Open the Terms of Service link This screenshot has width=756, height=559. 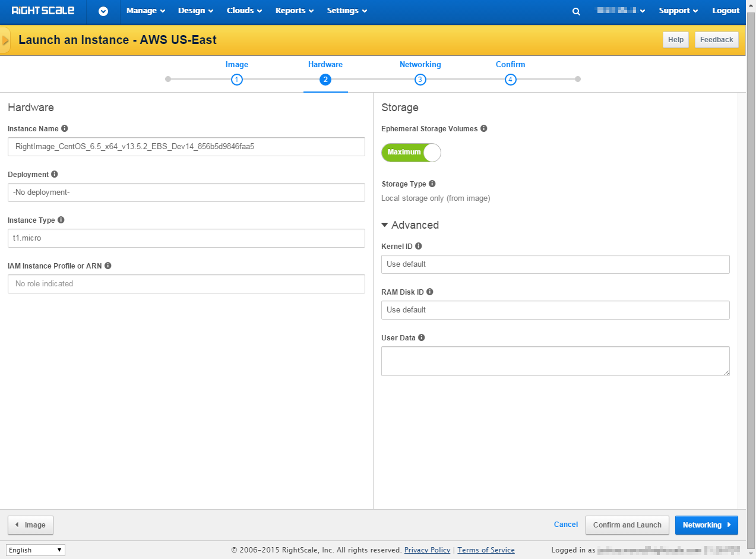pyautogui.click(x=486, y=550)
